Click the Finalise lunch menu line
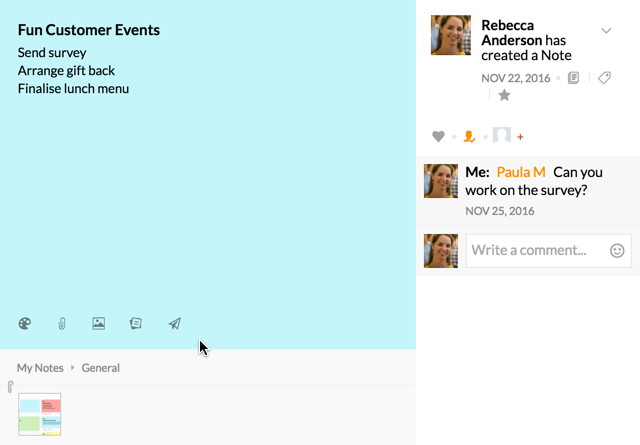640x445 pixels. coord(73,89)
